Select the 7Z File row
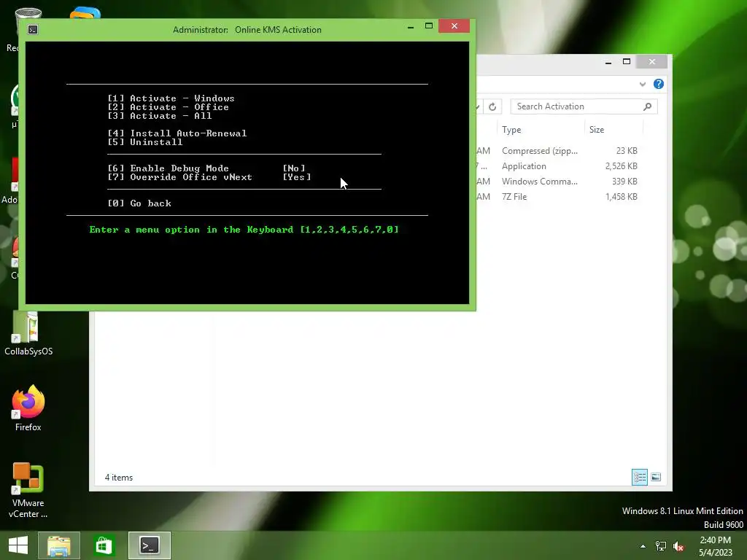 pyautogui.click(x=514, y=197)
